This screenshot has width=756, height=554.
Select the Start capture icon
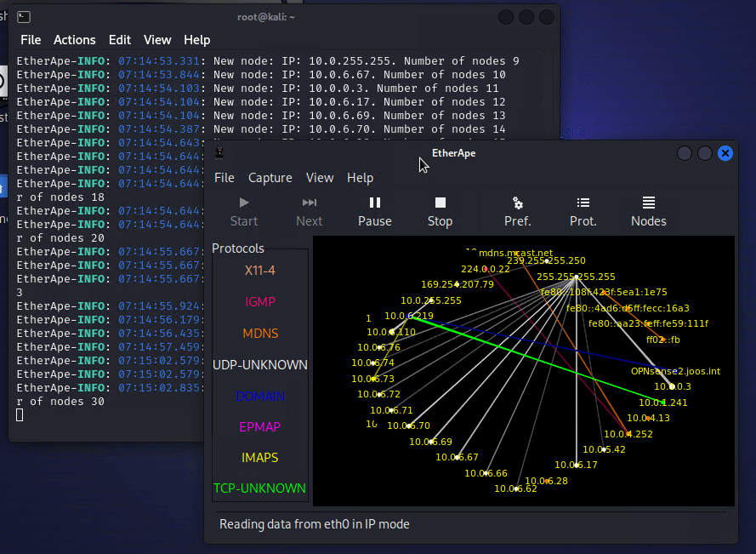coord(243,210)
